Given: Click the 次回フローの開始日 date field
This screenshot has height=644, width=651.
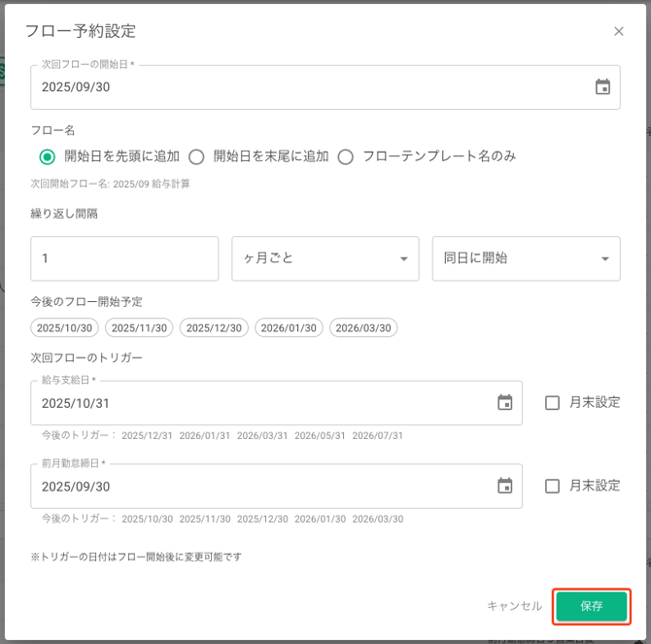Looking at the screenshot, I should click(291, 86).
